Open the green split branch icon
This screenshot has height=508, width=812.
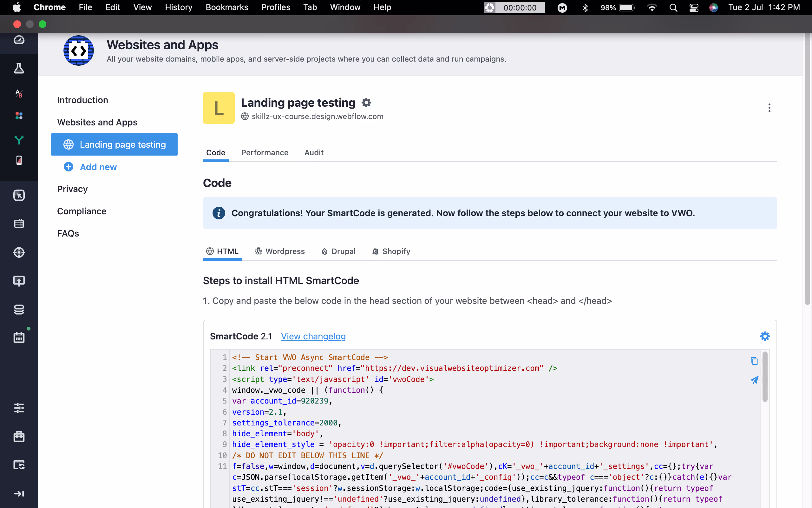(19, 140)
